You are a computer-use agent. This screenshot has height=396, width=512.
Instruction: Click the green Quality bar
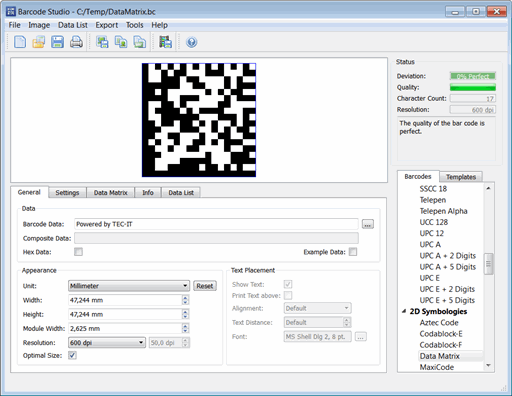(x=473, y=87)
